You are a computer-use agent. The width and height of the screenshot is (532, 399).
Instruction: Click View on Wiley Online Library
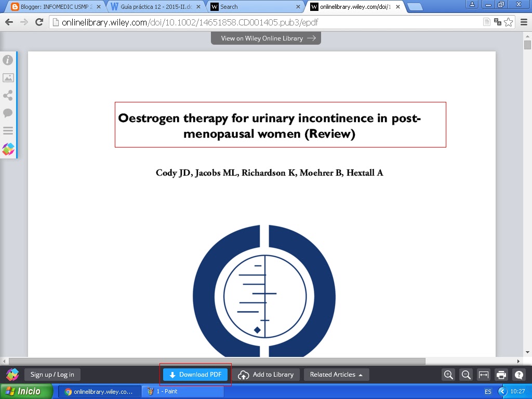[265, 38]
